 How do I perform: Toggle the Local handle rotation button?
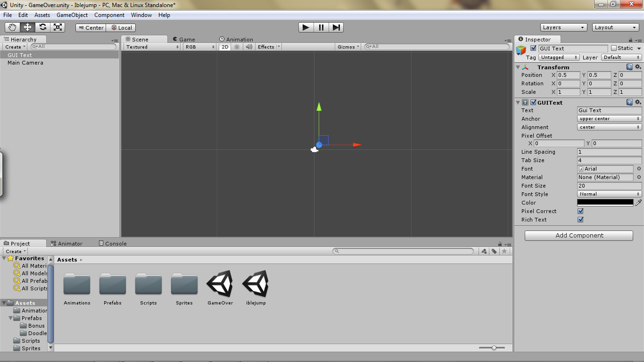[x=121, y=28]
